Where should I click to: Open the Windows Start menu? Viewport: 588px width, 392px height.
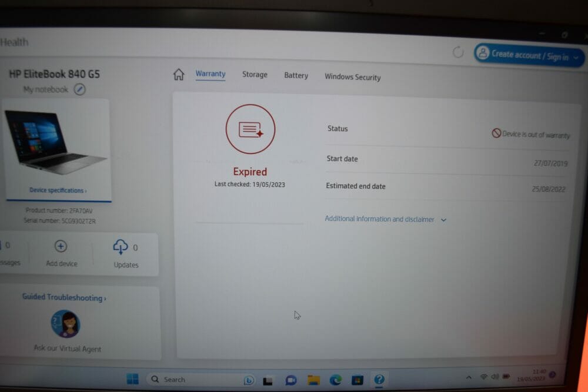tap(132, 379)
